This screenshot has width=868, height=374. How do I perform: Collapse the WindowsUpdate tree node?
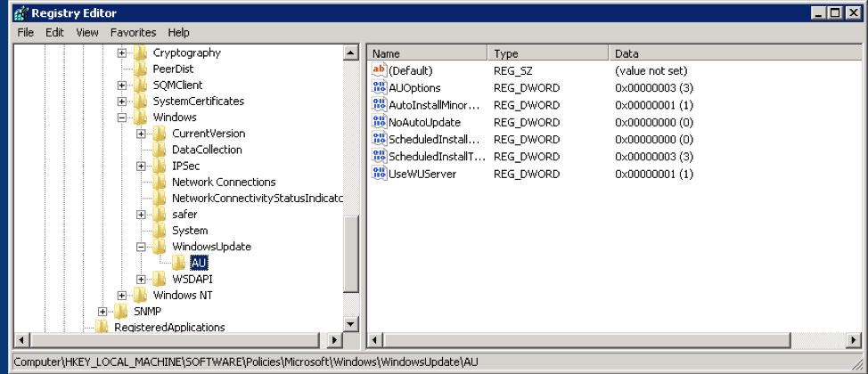[141, 247]
